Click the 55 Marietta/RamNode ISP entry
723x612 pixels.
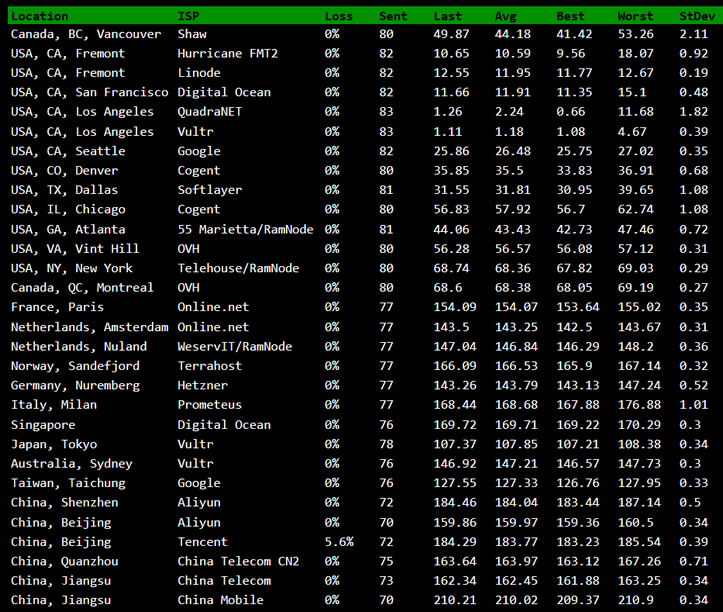245,229
